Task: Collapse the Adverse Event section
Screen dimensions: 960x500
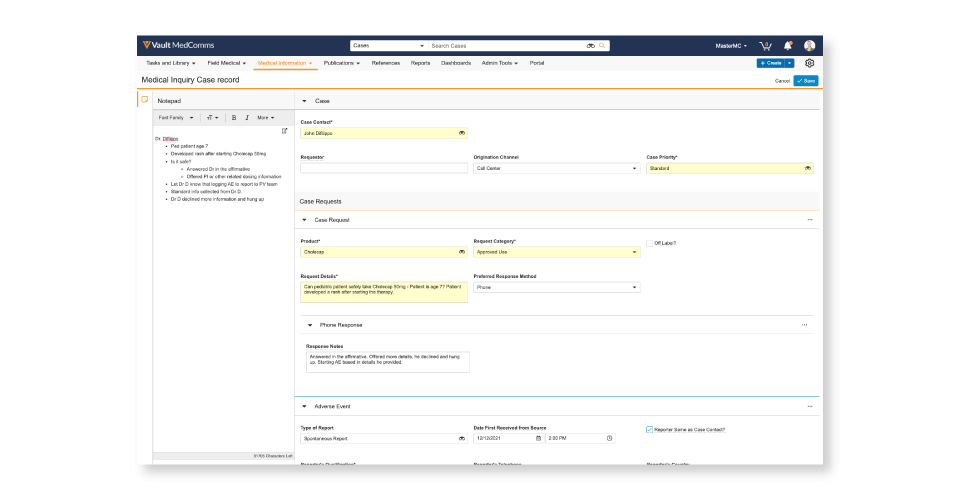Action: (x=304, y=407)
